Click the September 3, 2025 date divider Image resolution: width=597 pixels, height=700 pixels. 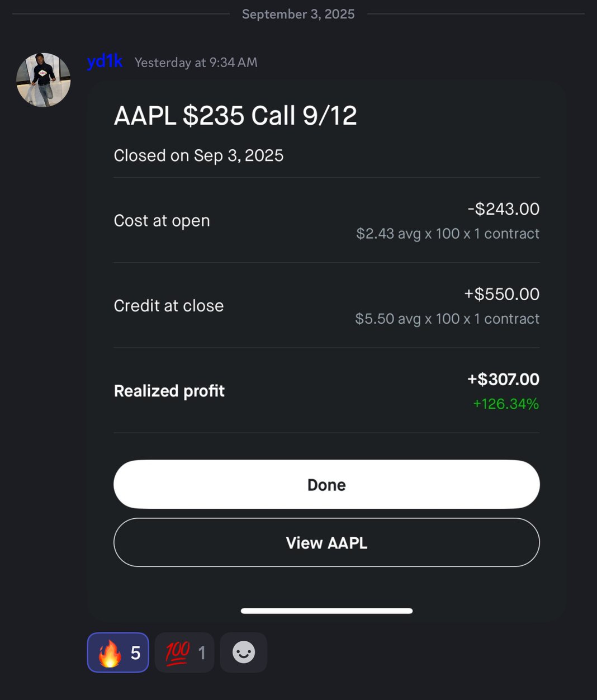coord(298,14)
